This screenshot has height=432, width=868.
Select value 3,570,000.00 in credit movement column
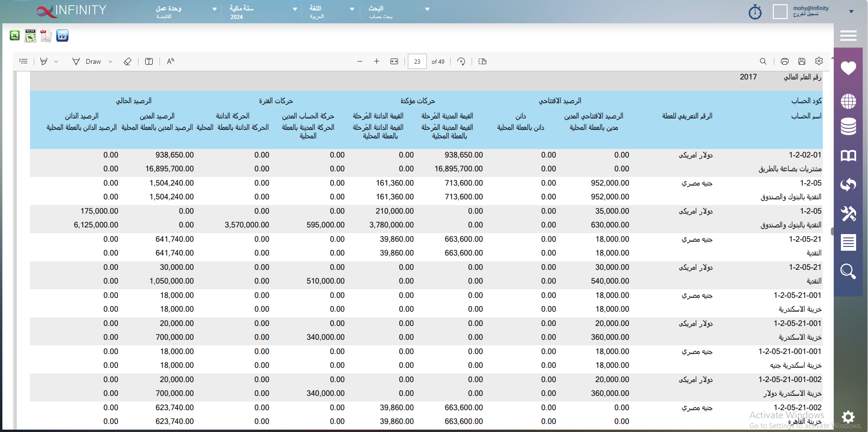coord(247,225)
